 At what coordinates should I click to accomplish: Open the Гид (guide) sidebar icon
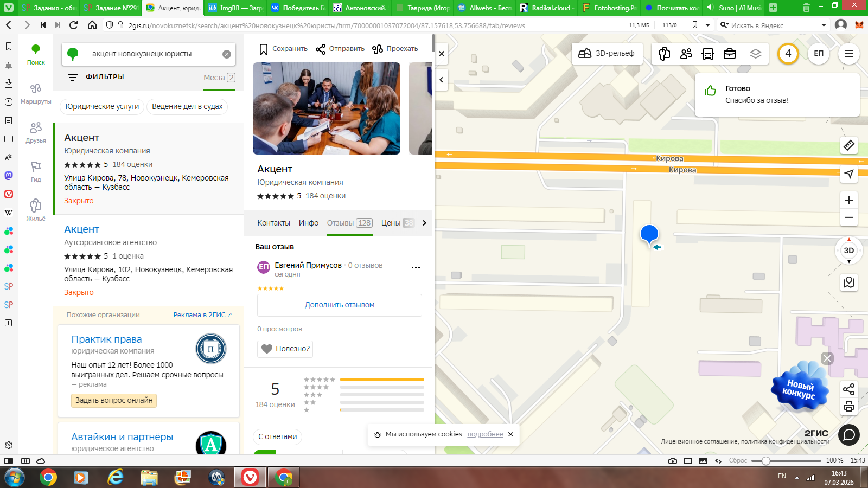point(36,171)
